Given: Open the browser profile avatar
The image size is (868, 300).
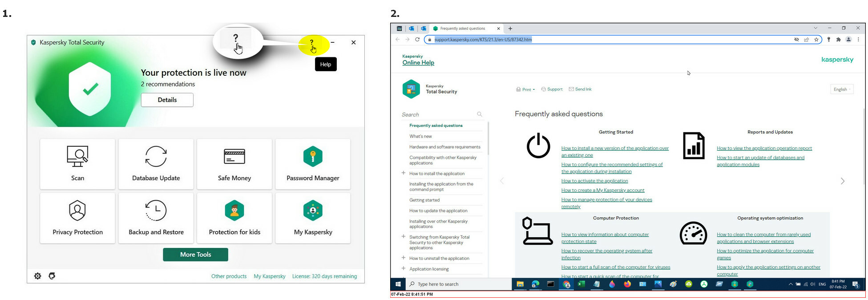Looking at the screenshot, I should click(848, 40).
